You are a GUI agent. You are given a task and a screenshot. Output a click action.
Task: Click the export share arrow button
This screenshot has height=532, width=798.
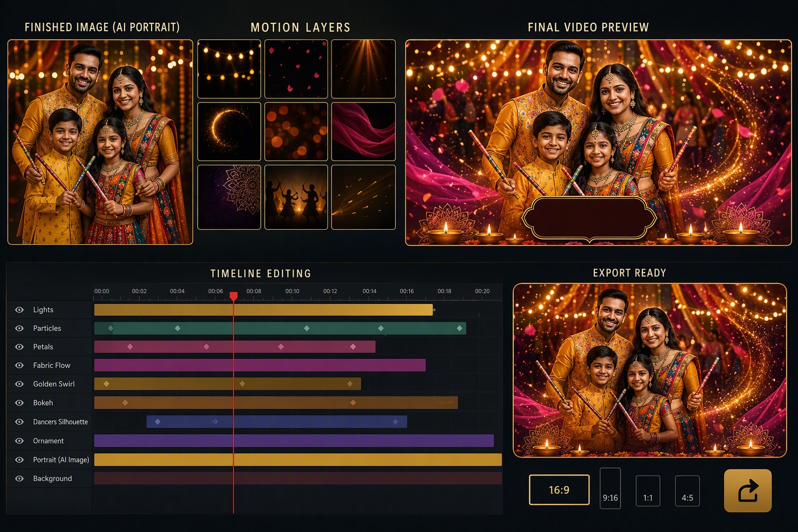pos(748,490)
